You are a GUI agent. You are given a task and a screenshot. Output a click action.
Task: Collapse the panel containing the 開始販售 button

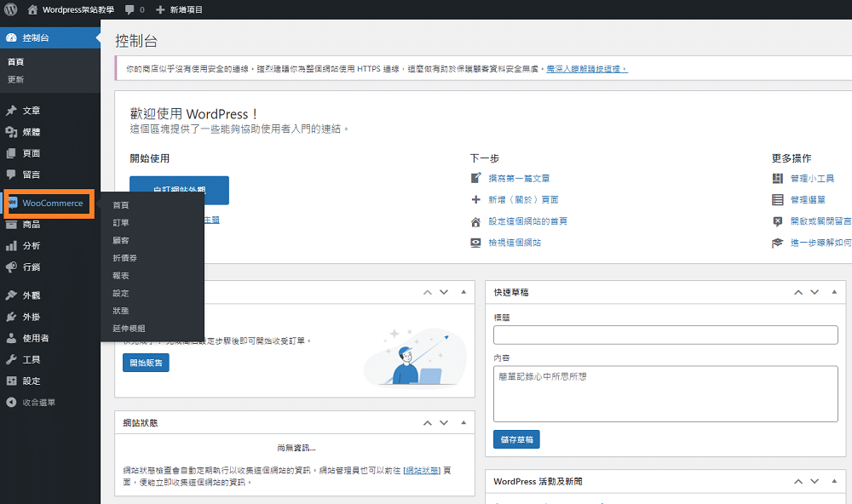[x=463, y=292]
